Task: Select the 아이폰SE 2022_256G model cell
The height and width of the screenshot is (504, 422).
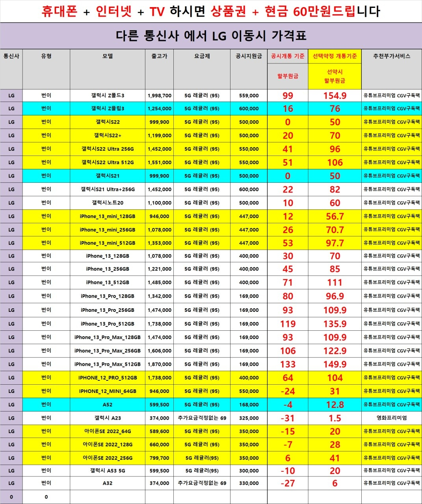Action: 108,458
